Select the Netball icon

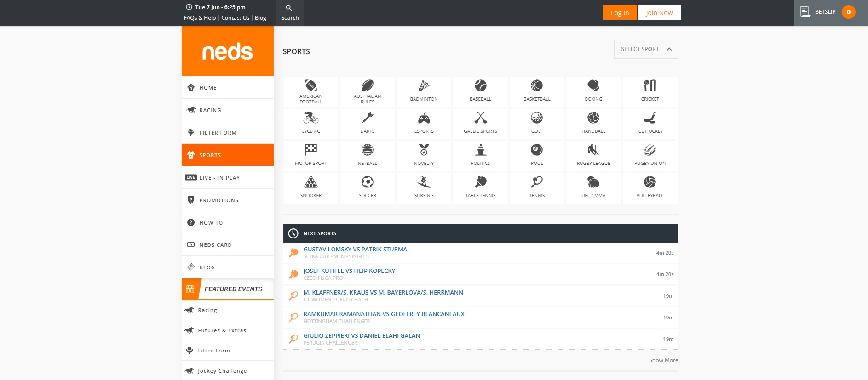tap(368, 150)
